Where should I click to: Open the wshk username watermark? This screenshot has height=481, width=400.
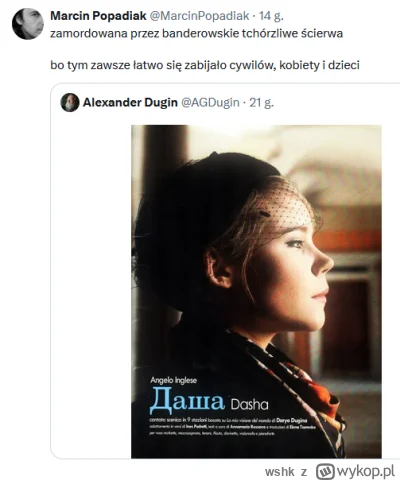click(280, 472)
